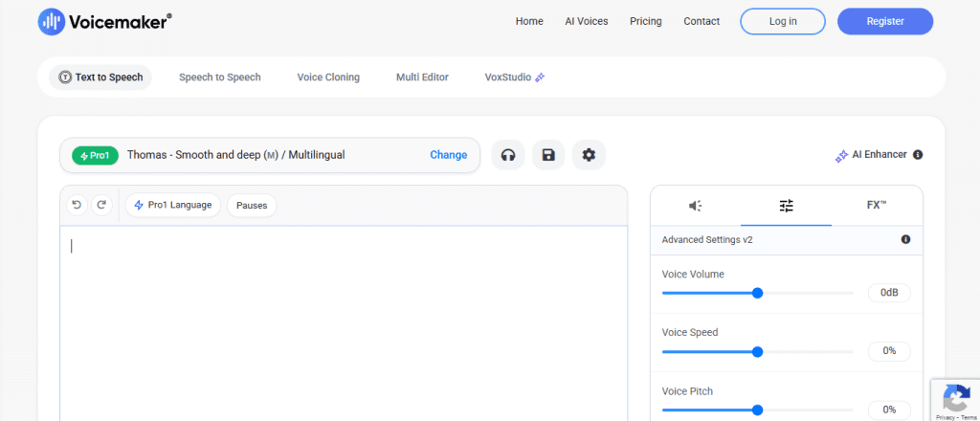Click the save floppy disk icon
This screenshot has height=421, width=980.
tap(548, 155)
